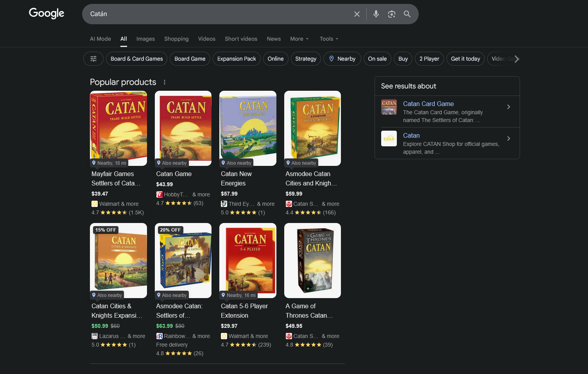
Task: Toggle the Get it today filter chip
Action: coord(466,59)
